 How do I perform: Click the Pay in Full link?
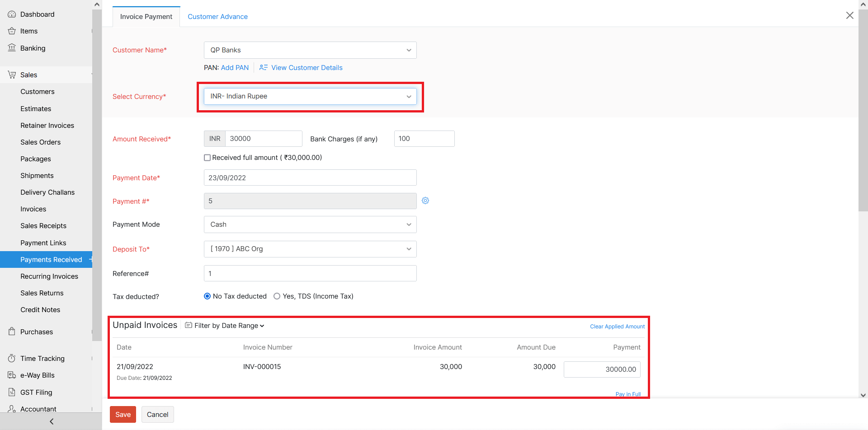tap(628, 393)
